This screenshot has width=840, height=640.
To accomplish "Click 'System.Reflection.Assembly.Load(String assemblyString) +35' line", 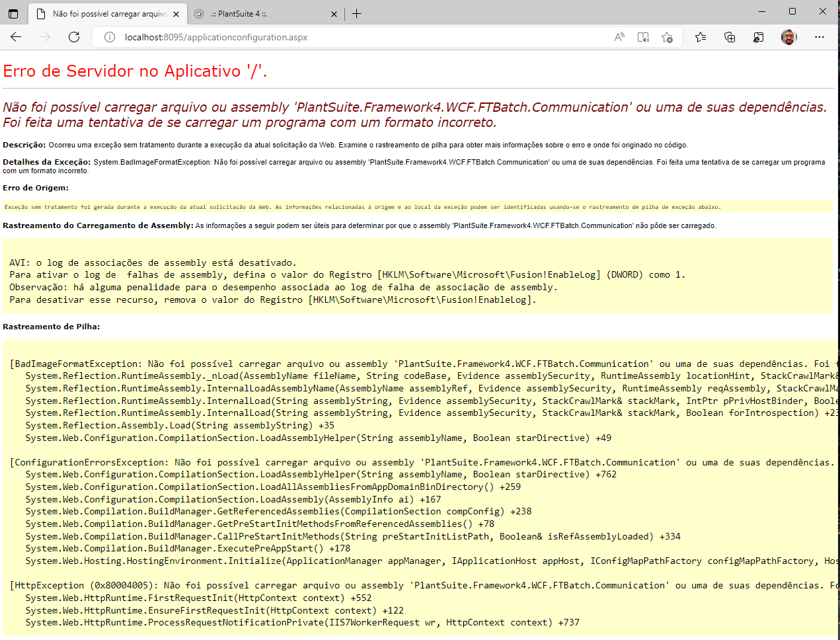I will coord(180,425).
